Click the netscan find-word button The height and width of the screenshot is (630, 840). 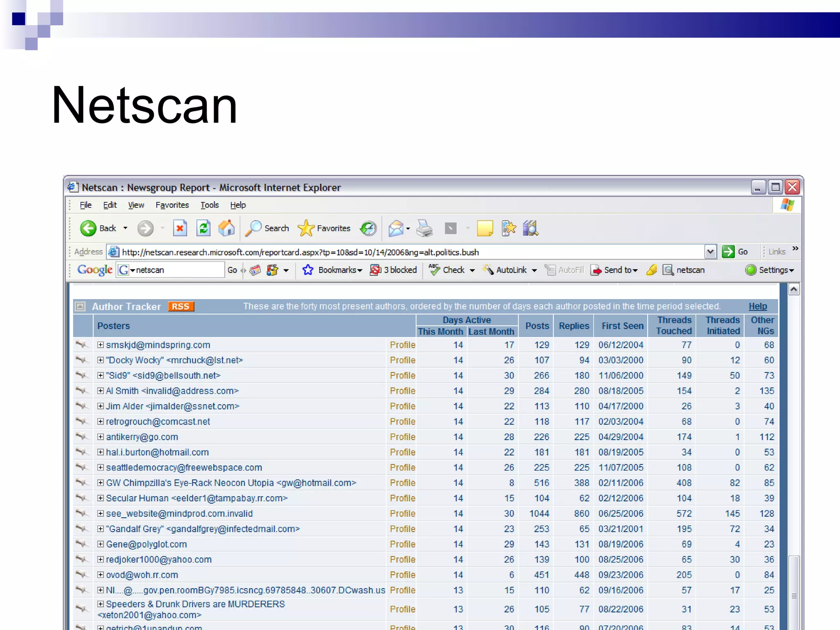(x=684, y=270)
